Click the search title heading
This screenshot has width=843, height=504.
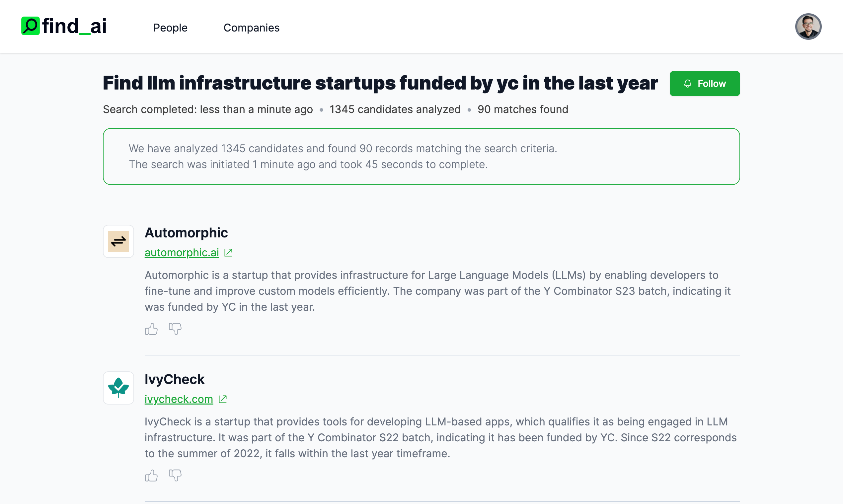[x=380, y=83]
